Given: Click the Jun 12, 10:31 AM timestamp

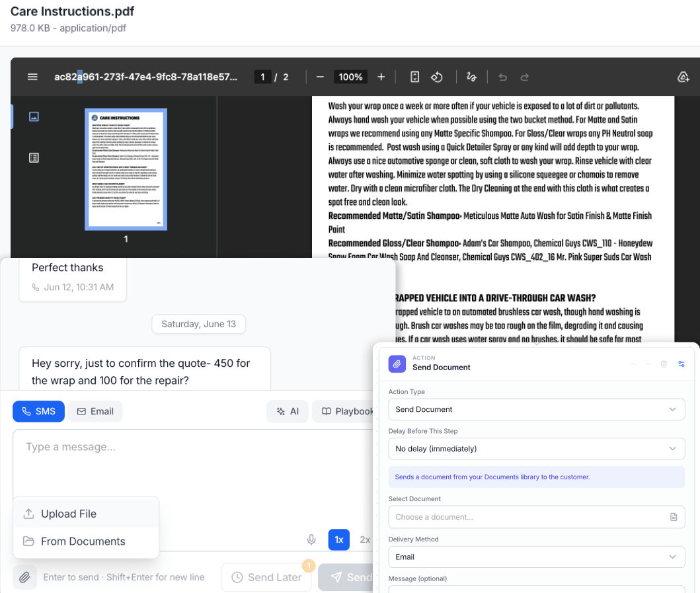Looking at the screenshot, I should pyautogui.click(x=79, y=287).
